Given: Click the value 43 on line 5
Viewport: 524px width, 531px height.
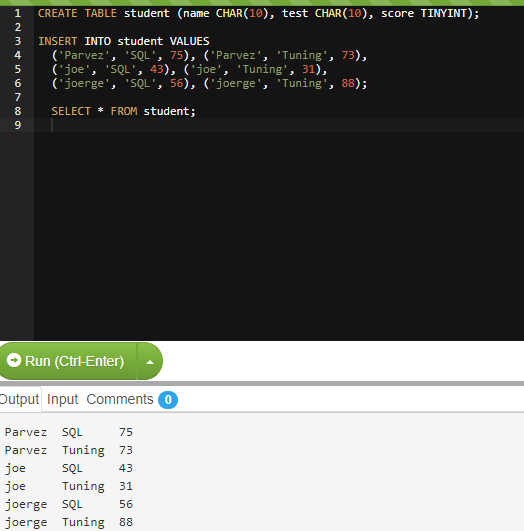Looking at the screenshot, I should [x=157, y=69].
